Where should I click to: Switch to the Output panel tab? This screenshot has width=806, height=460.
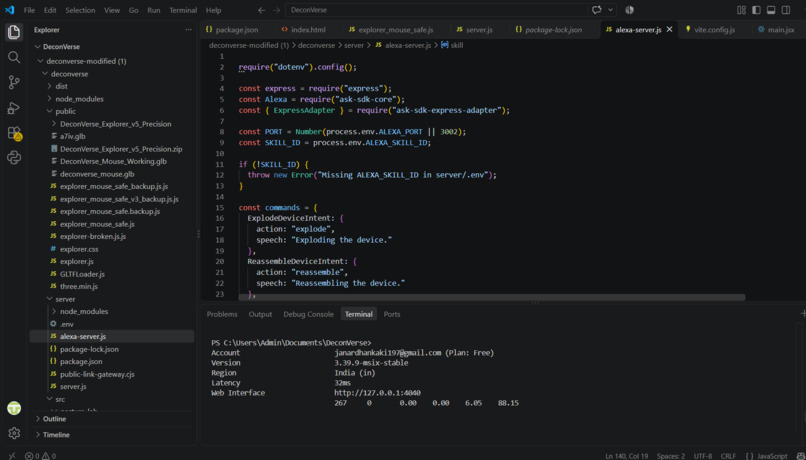[260, 314]
